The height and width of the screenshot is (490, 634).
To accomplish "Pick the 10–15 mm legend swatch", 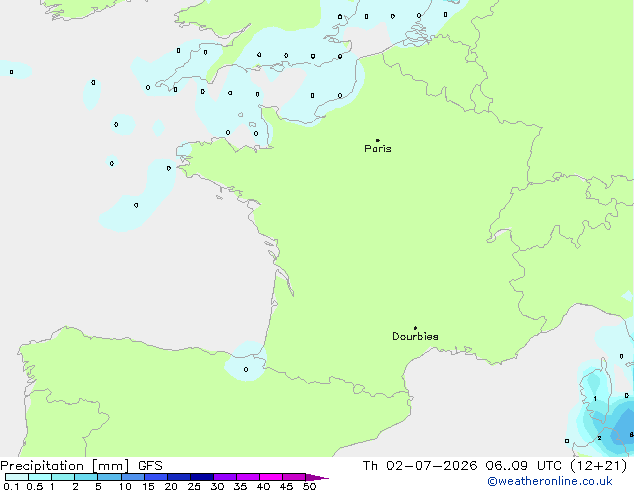I will click(133, 477).
